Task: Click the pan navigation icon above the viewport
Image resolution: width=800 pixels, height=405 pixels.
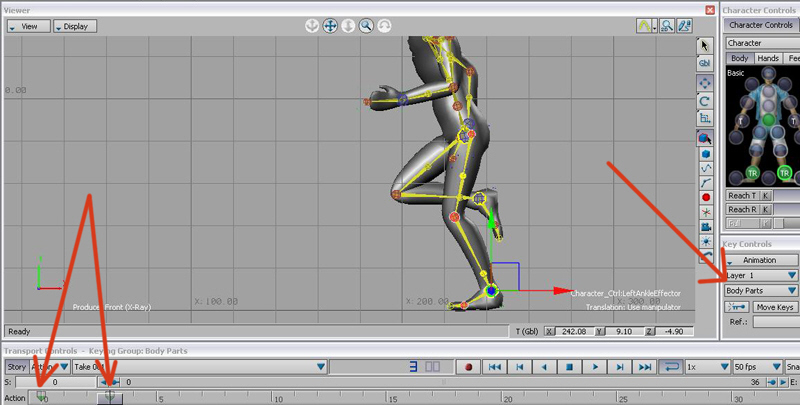Action: point(329,26)
